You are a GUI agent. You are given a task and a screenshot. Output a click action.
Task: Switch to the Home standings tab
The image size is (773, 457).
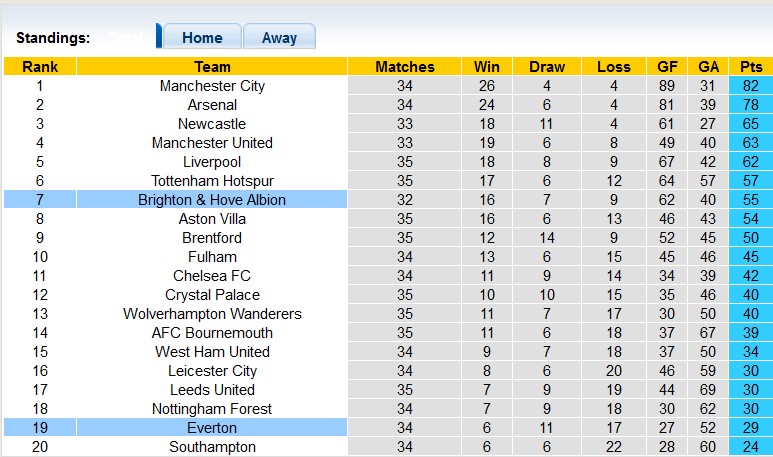pyautogui.click(x=201, y=37)
